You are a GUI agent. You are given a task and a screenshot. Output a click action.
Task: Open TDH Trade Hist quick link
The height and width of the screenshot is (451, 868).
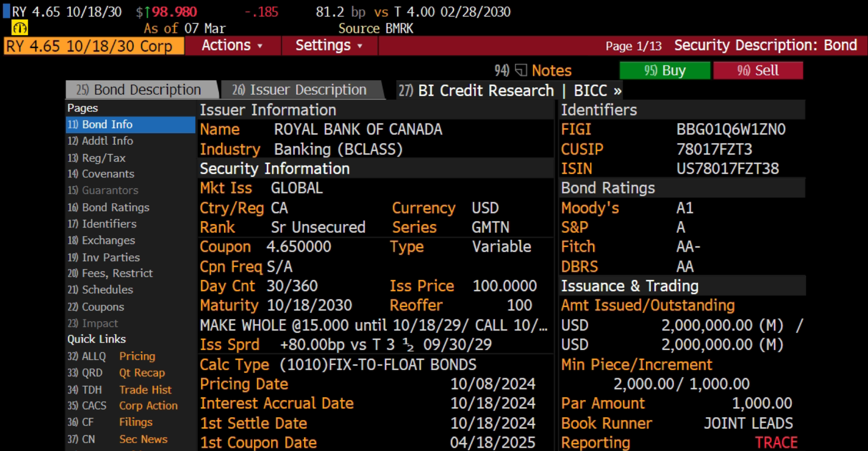coord(120,390)
